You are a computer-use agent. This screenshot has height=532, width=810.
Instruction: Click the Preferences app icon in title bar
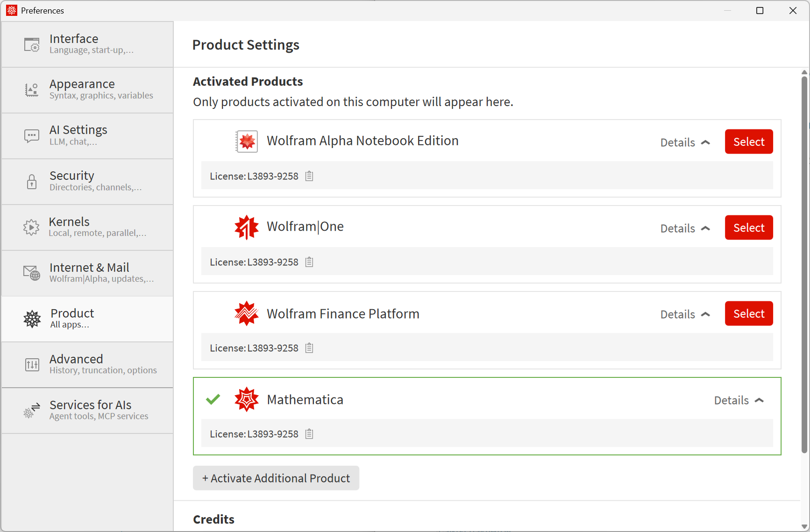[x=12, y=10]
